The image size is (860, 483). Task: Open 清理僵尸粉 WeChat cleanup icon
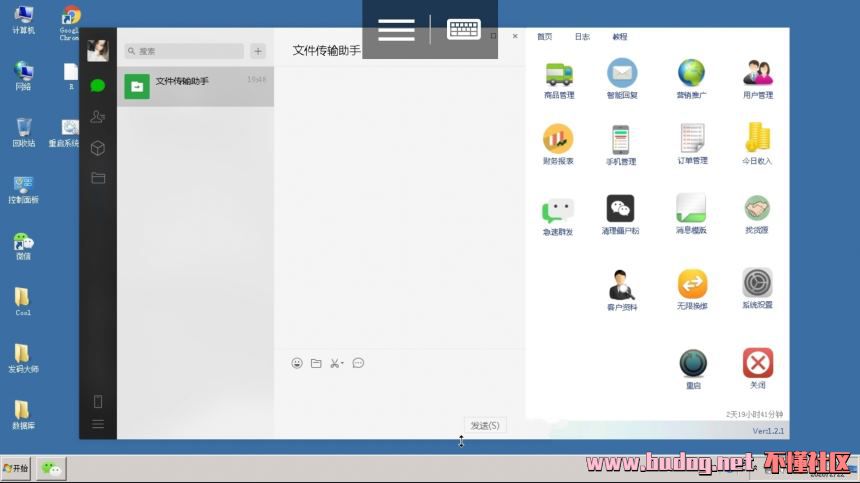coord(620,209)
